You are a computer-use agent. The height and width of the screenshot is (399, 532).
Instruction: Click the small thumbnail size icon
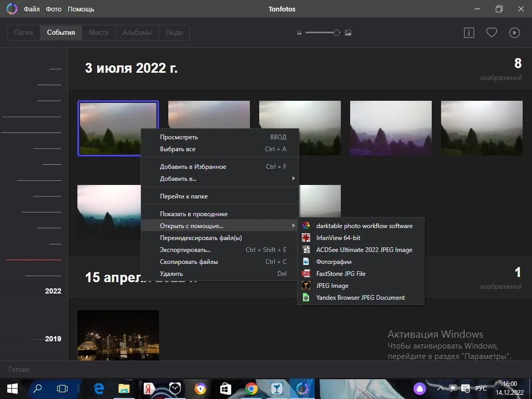point(299,33)
